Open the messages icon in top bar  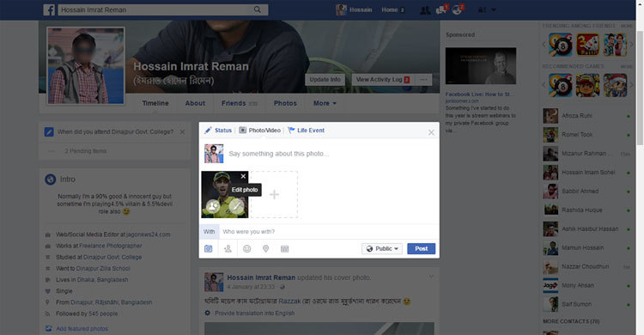(441, 9)
